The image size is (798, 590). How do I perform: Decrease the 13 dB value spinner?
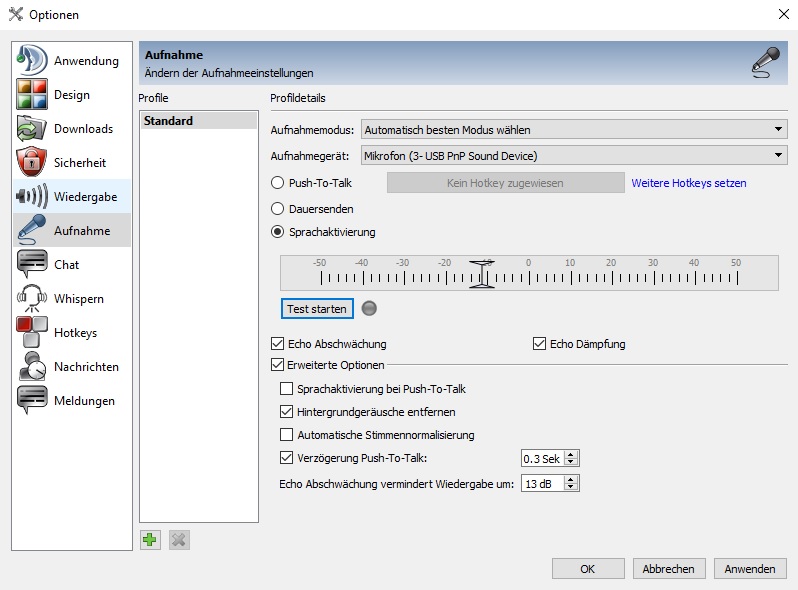(x=571, y=487)
